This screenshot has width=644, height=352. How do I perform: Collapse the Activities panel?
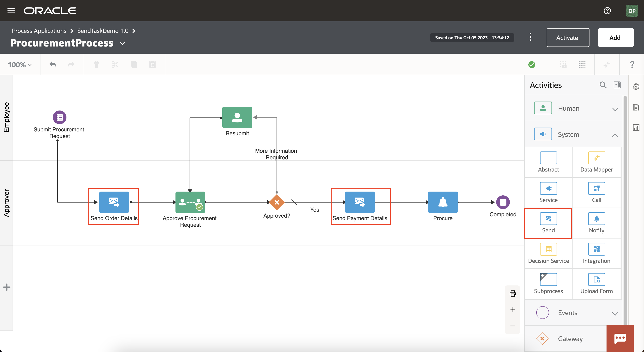click(x=617, y=85)
